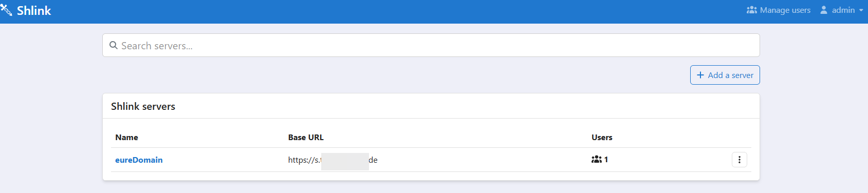This screenshot has width=868, height=193.
Task: Open Manage users page
Action: pos(779,10)
